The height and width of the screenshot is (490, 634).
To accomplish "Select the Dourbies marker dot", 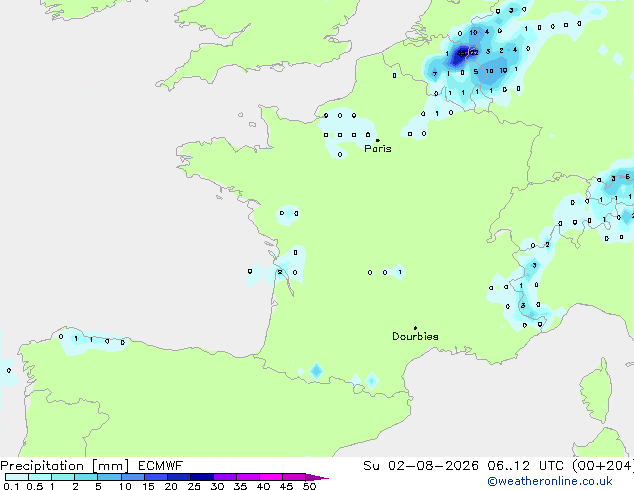I will (415, 328).
